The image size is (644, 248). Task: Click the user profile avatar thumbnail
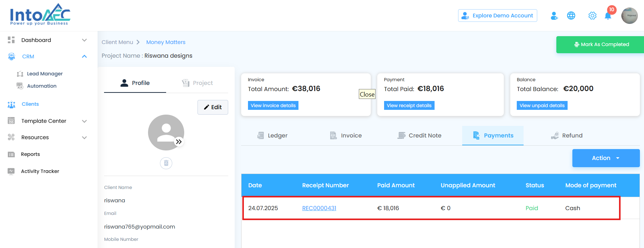tap(629, 16)
